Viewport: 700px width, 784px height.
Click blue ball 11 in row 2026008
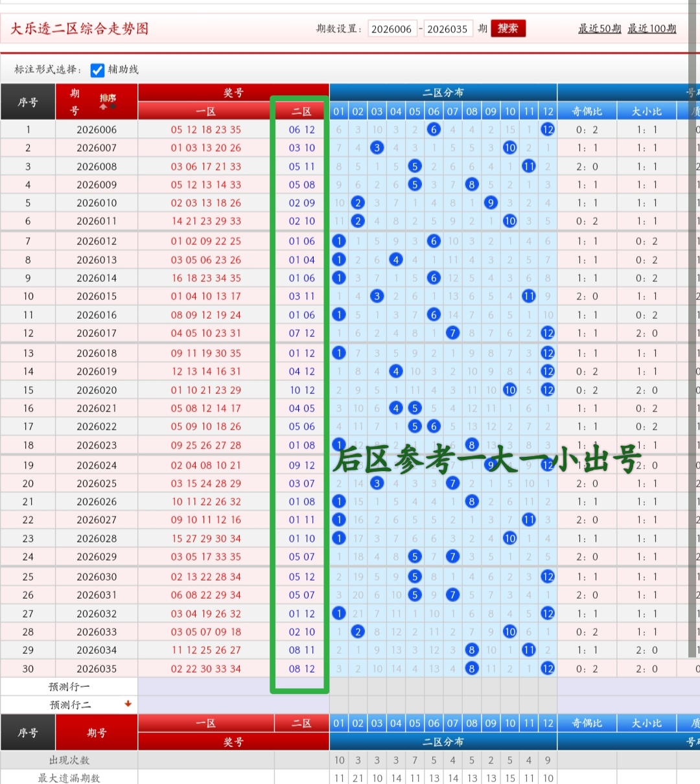[529, 167]
